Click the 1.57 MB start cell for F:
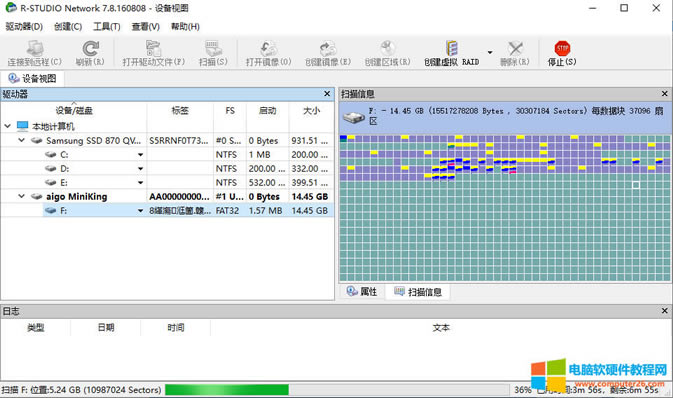The width and height of the screenshot is (673, 398). pyautogui.click(x=266, y=210)
